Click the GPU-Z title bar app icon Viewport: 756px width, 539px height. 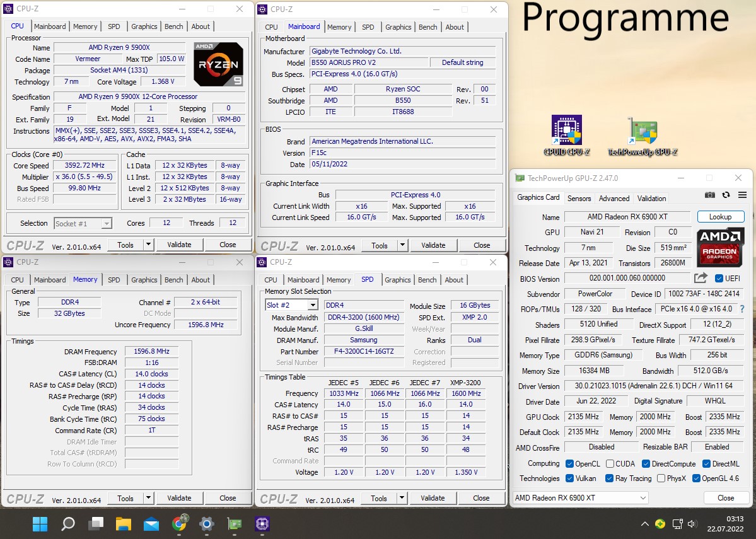point(520,178)
